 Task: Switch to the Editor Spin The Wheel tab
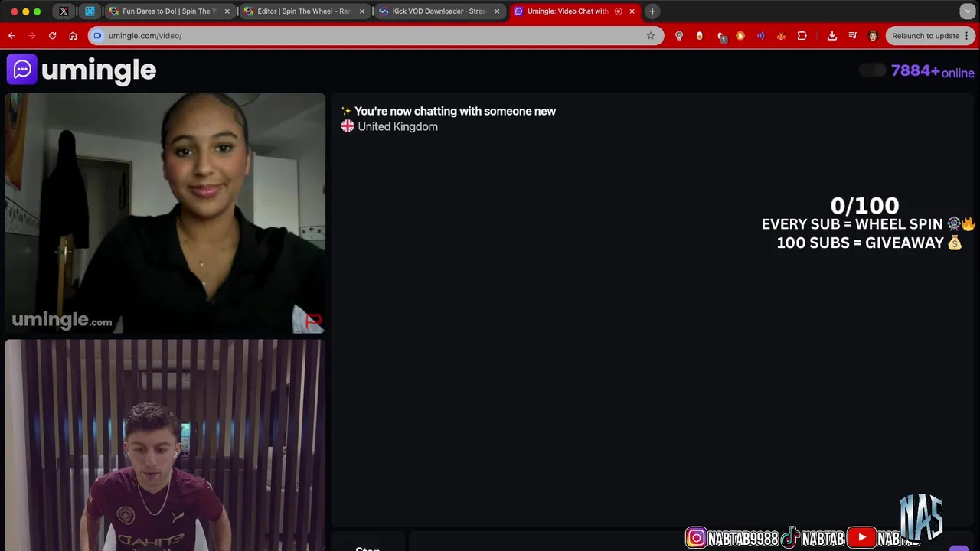[304, 11]
